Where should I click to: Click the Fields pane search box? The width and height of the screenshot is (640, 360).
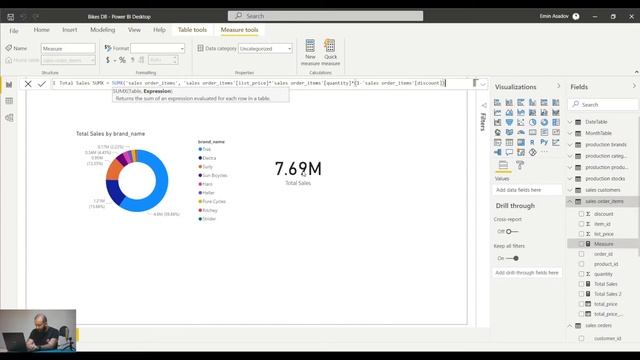[603, 104]
